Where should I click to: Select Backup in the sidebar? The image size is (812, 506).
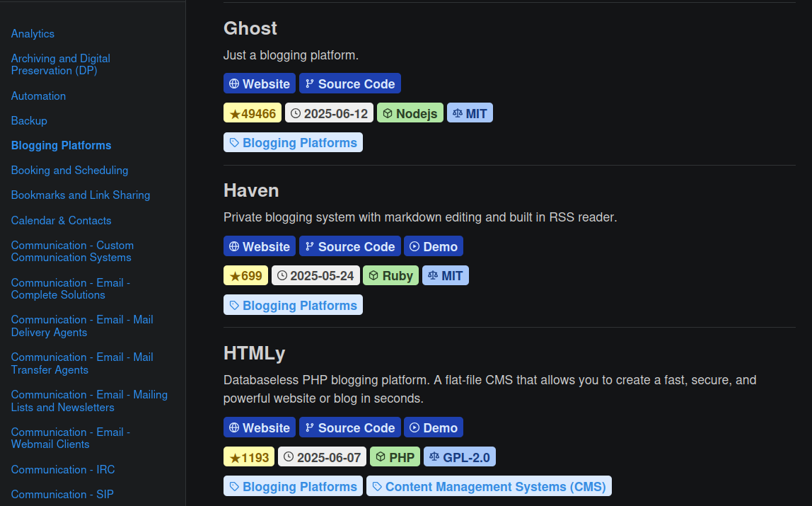[29, 121]
